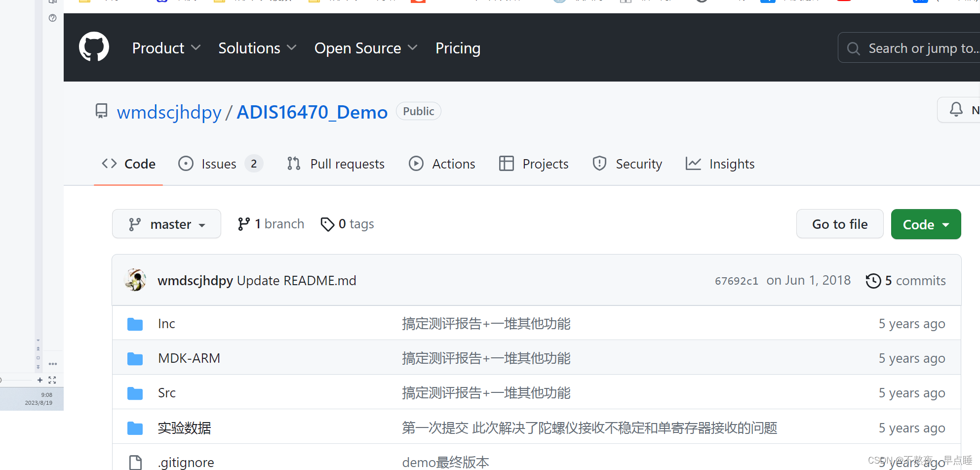This screenshot has height=470, width=980.
Task: Click the Issues circle-dot icon
Action: pyautogui.click(x=186, y=164)
